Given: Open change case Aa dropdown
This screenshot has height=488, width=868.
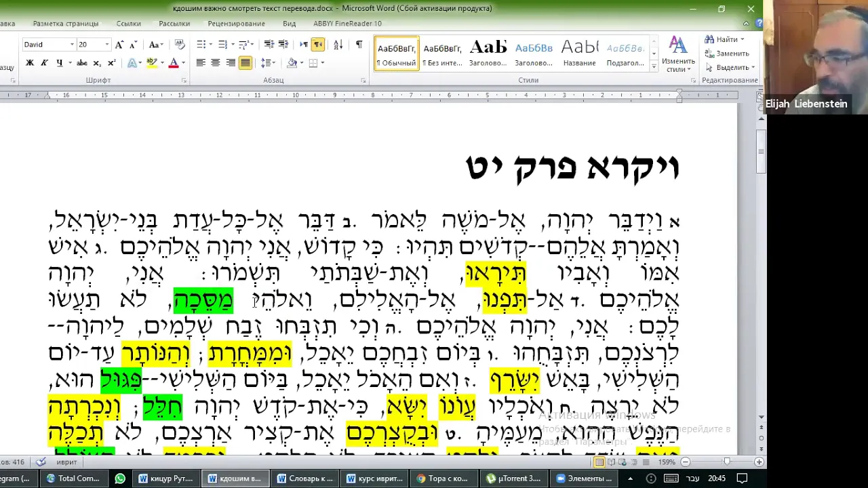Looking at the screenshot, I should pyautogui.click(x=155, y=45).
